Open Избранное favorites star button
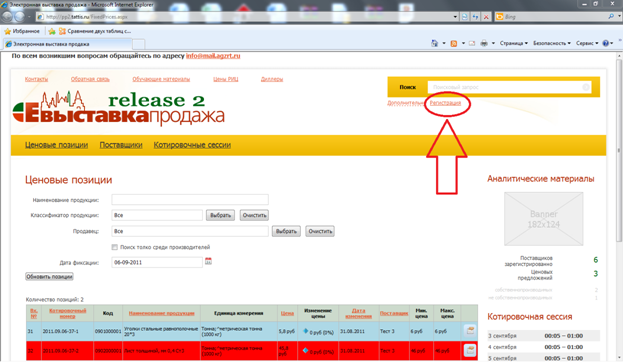Viewport: 623px width, 362px height. click(22, 31)
